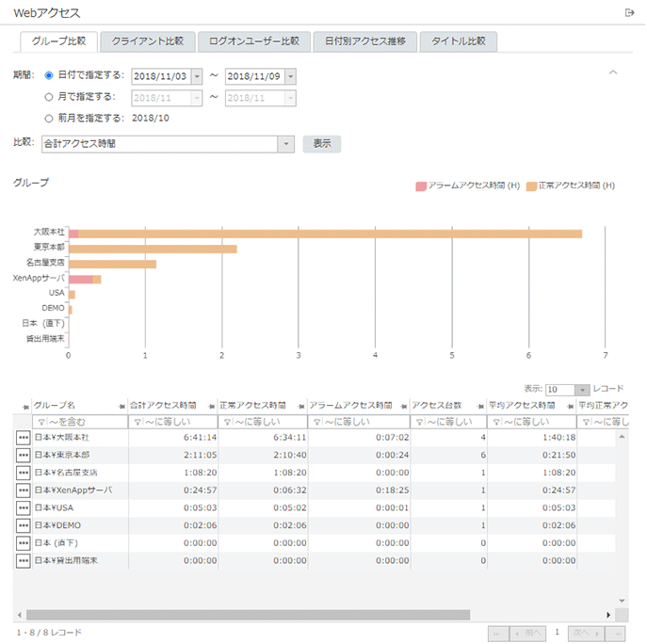647x644 pixels.
Task: Switch to the クライアント比較 tab
Action: pyautogui.click(x=147, y=41)
